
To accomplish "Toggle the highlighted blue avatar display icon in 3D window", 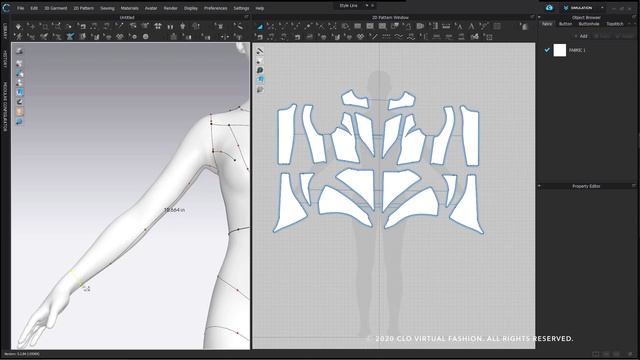I will pos(19,92).
